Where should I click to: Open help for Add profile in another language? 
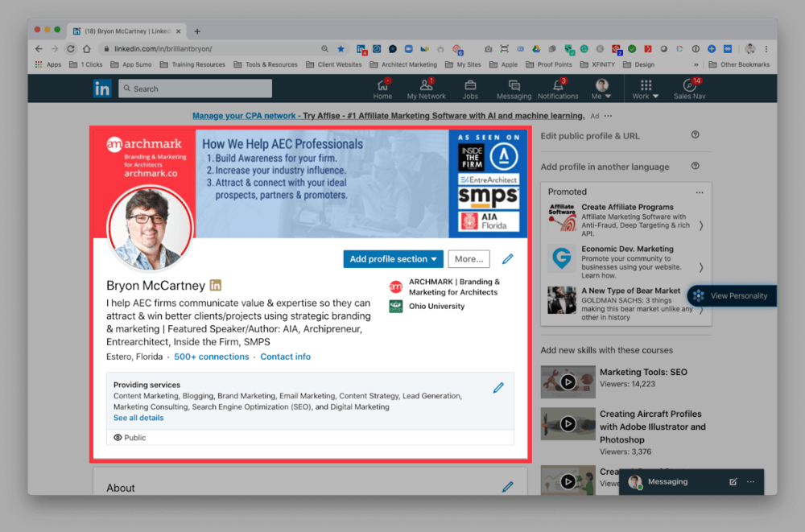pyautogui.click(x=696, y=166)
